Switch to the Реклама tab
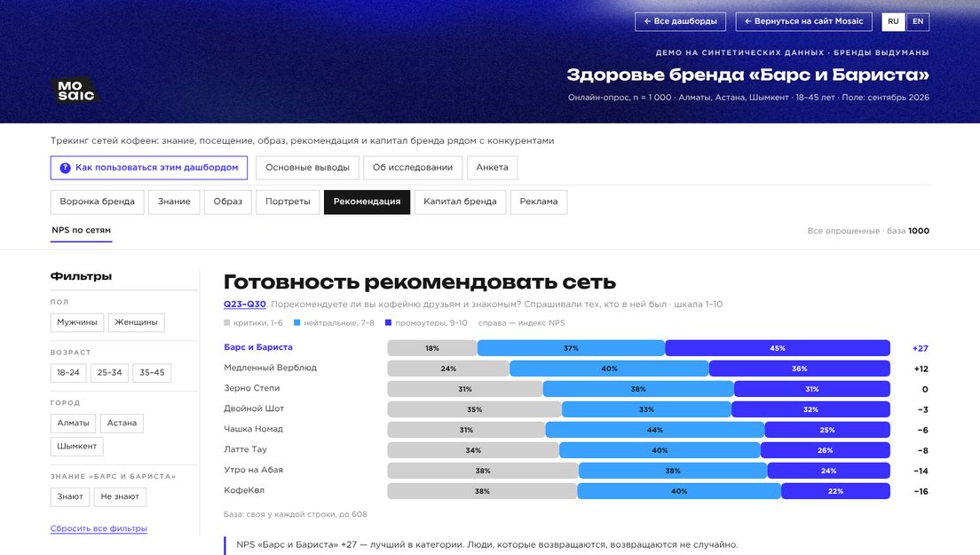 539,202
